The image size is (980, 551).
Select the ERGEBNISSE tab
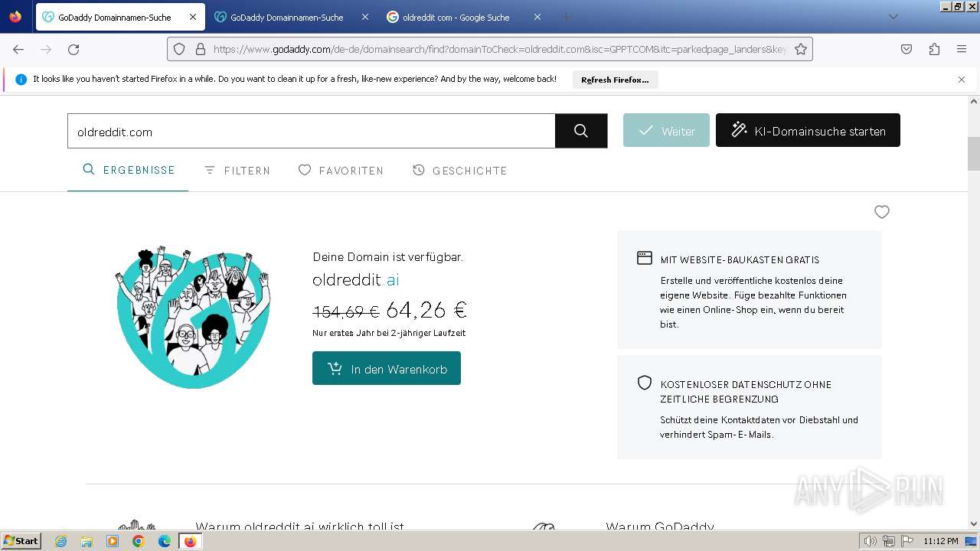click(129, 170)
